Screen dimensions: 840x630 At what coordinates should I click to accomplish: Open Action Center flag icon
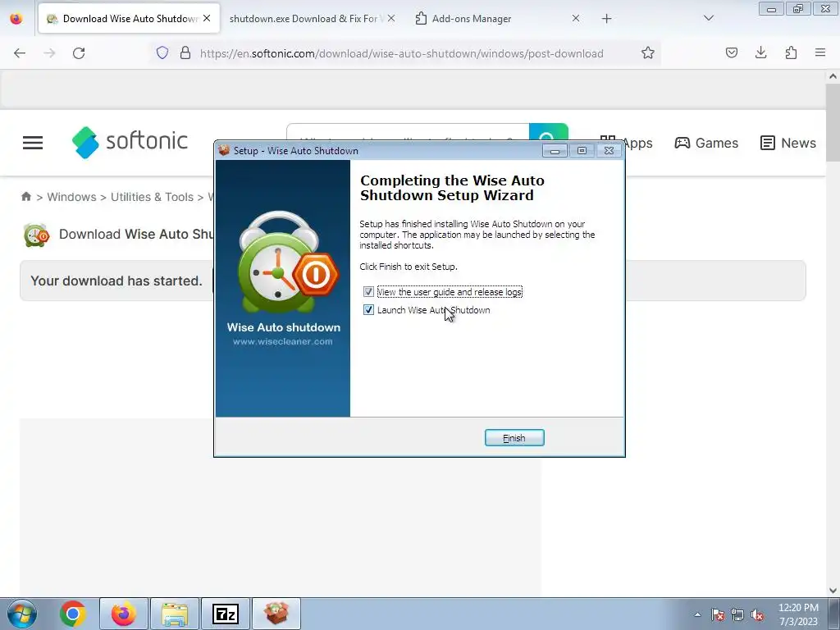(x=717, y=614)
